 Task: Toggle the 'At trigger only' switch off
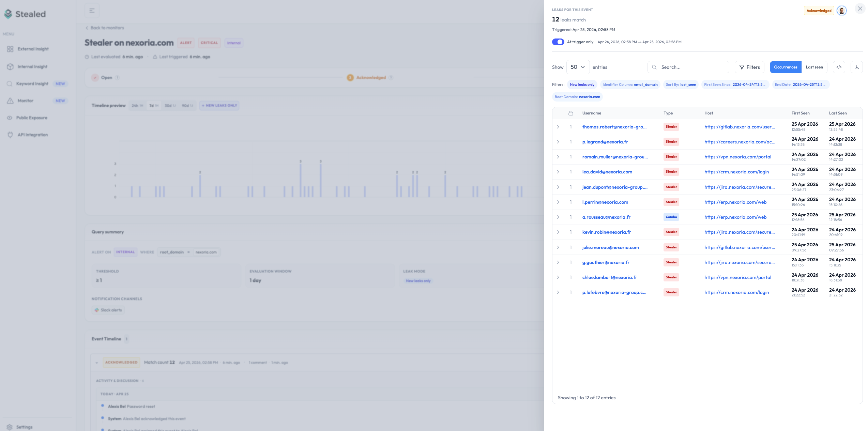point(558,42)
